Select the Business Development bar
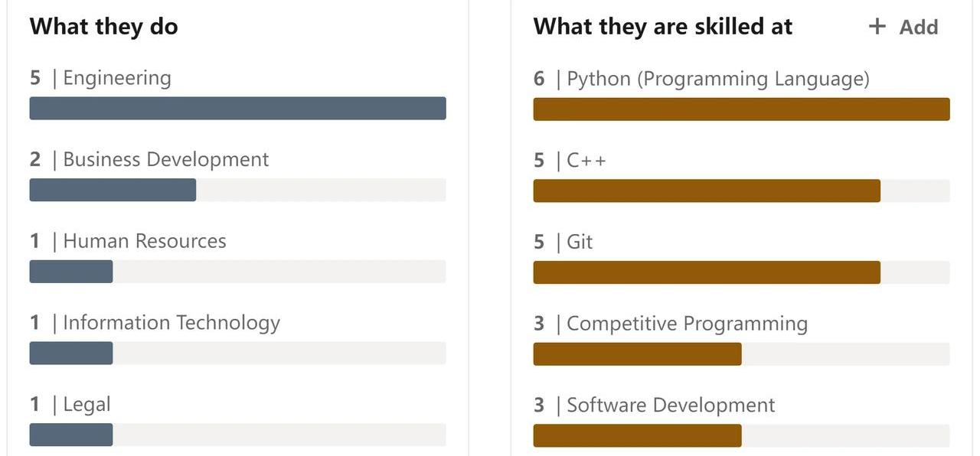The height and width of the screenshot is (456, 980). 113,191
